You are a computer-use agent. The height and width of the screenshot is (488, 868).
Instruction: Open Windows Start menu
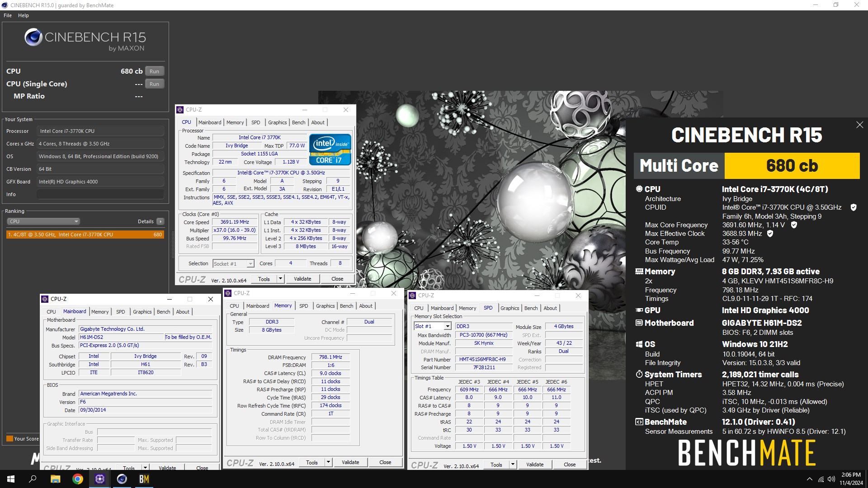[x=11, y=479]
